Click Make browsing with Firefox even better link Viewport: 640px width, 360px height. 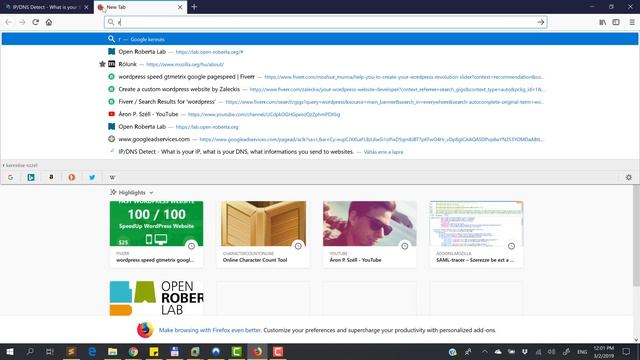click(210, 330)
